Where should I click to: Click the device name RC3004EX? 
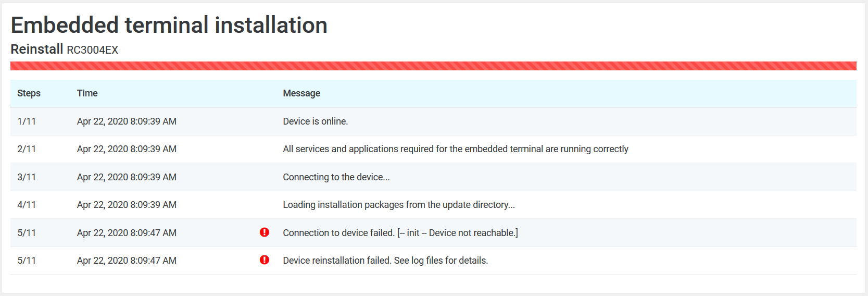[92, 50]
